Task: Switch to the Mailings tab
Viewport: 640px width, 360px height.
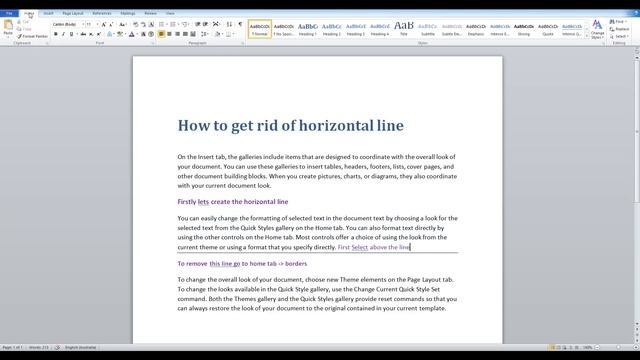Action: coord(128,13)
